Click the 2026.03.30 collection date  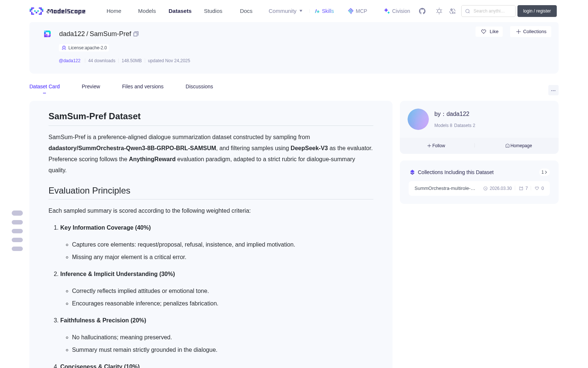(x=501, y=188)
